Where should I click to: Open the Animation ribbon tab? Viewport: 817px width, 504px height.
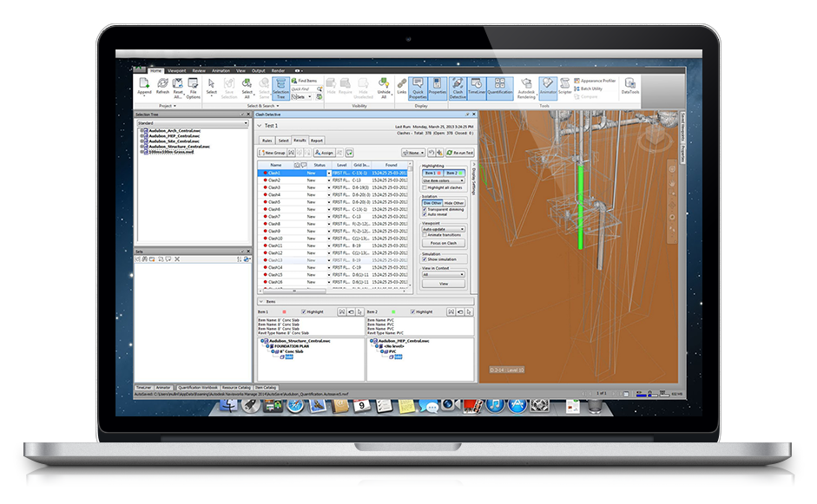pyautogui.click(x=221, y=71)
